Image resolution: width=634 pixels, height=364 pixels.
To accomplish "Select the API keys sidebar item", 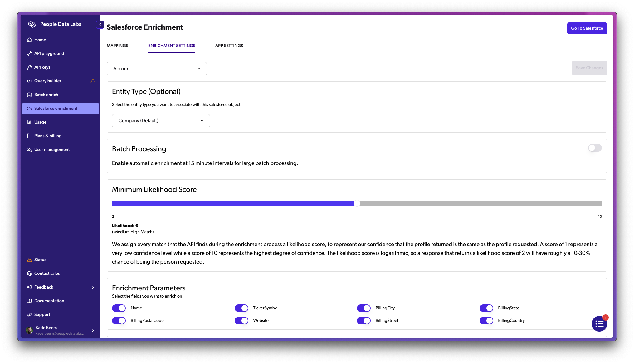I will click(x=42, y=67).
